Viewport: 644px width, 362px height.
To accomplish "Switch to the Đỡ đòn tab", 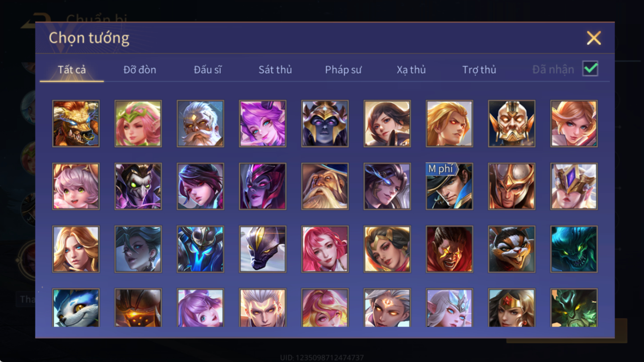I will coord(140,70).
